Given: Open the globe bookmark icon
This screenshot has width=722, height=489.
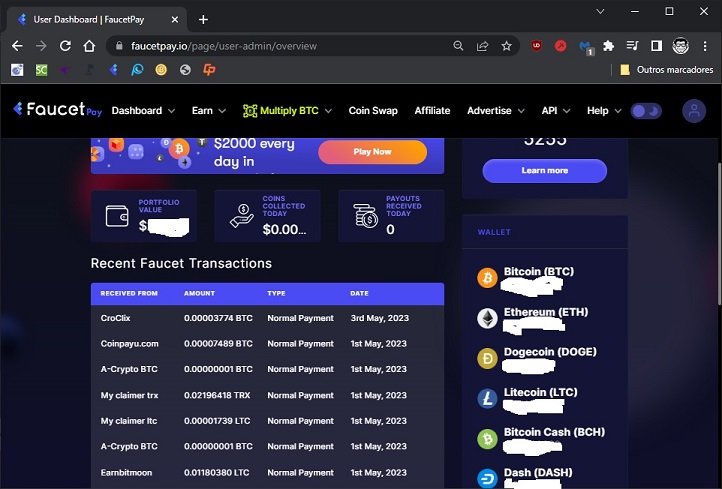Looking at the screenshot, I should click(185, 70).
